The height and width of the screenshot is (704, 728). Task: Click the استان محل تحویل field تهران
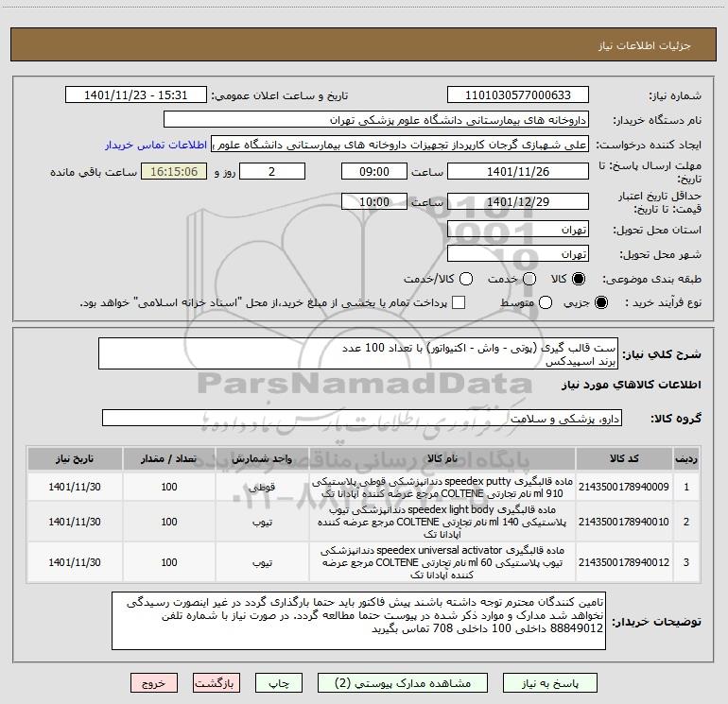[x=518, y=230]
